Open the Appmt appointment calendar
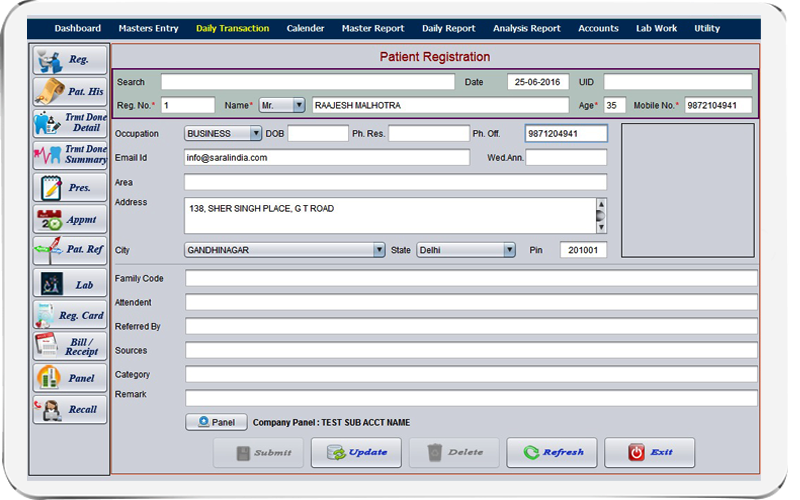 click(x=70, y=219)
